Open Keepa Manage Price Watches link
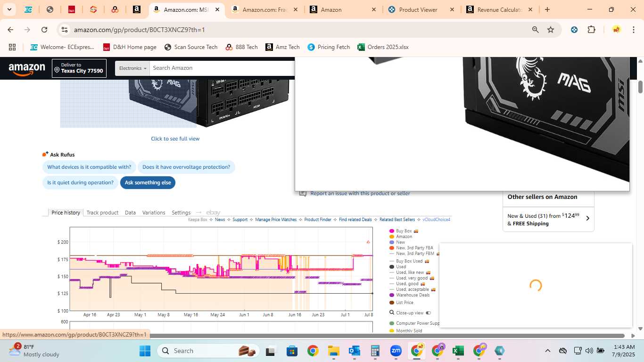644x362 pixels. click(x=276, y=220)
